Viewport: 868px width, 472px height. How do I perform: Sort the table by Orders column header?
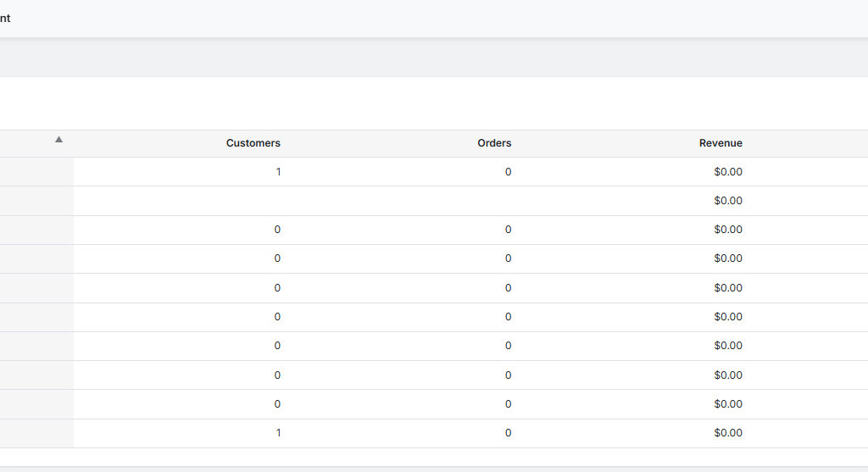point(494,143)
